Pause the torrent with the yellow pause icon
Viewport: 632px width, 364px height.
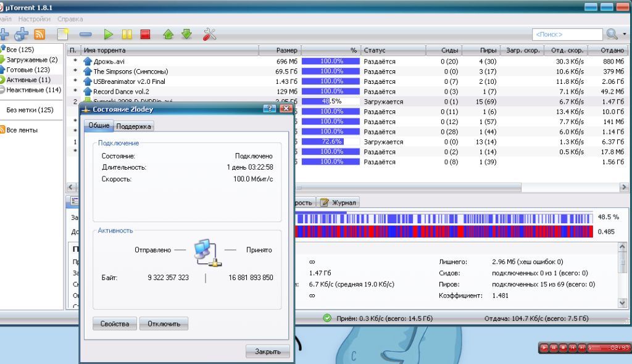(127, 35)
